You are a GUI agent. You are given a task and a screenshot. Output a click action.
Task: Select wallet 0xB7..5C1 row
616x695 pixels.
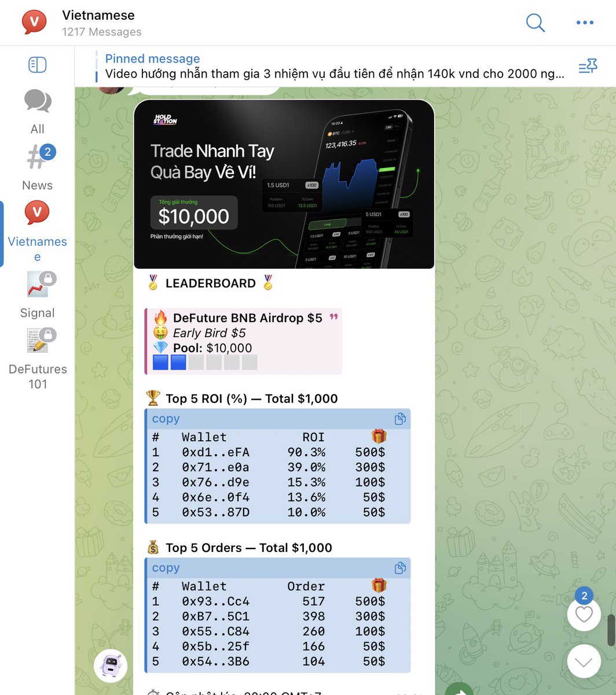(x=269, y=617)
